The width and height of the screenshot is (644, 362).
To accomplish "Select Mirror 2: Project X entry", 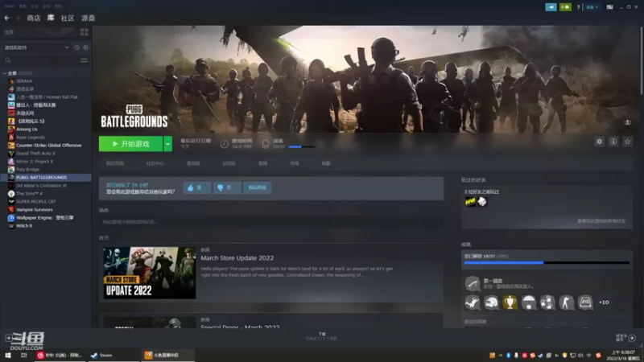I will point(35,162).
